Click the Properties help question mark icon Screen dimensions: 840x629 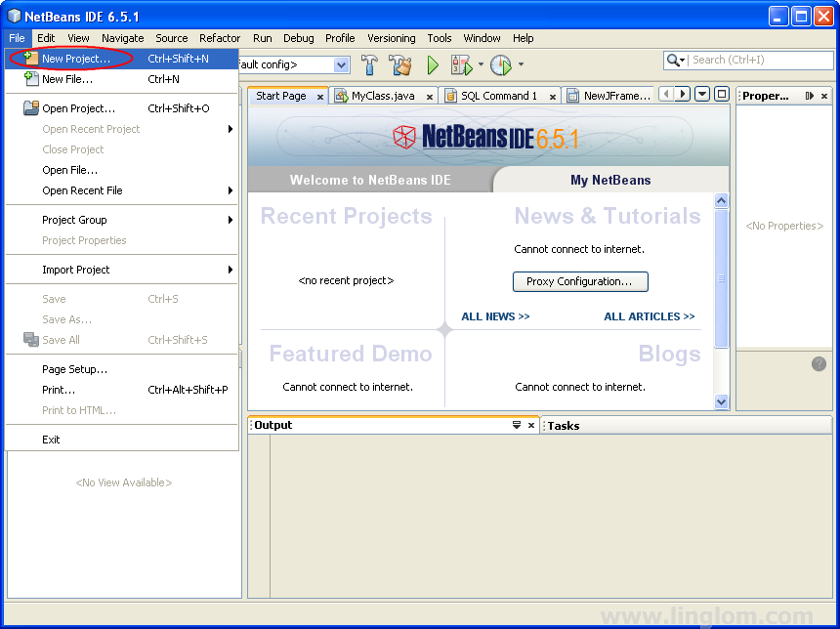point(819,364)
